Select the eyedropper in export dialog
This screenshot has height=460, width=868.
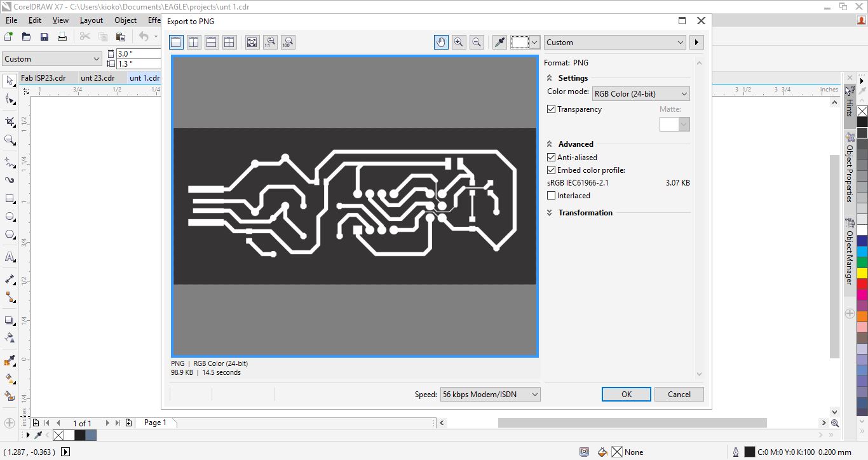(500, 43)
